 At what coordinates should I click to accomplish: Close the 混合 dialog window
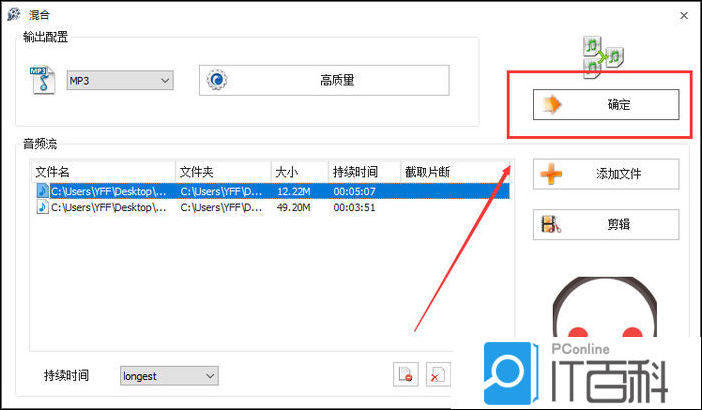pos(684,16)
